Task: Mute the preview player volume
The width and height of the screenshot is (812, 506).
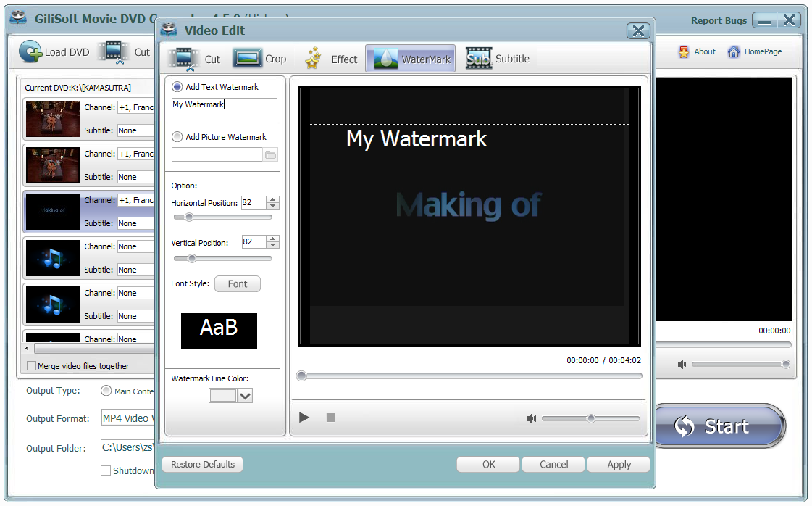Action: coord(531,418)
